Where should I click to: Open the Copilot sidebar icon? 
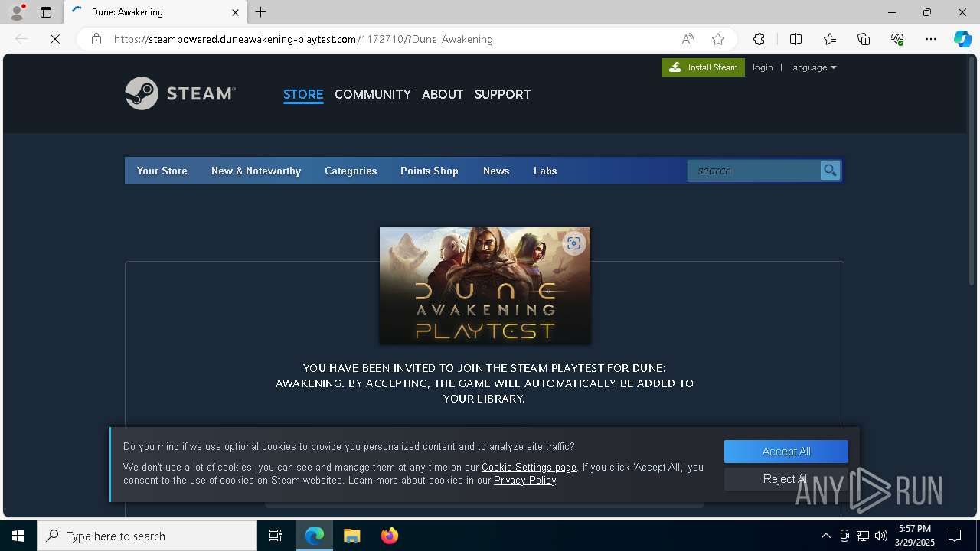click(x=962, y=39)
